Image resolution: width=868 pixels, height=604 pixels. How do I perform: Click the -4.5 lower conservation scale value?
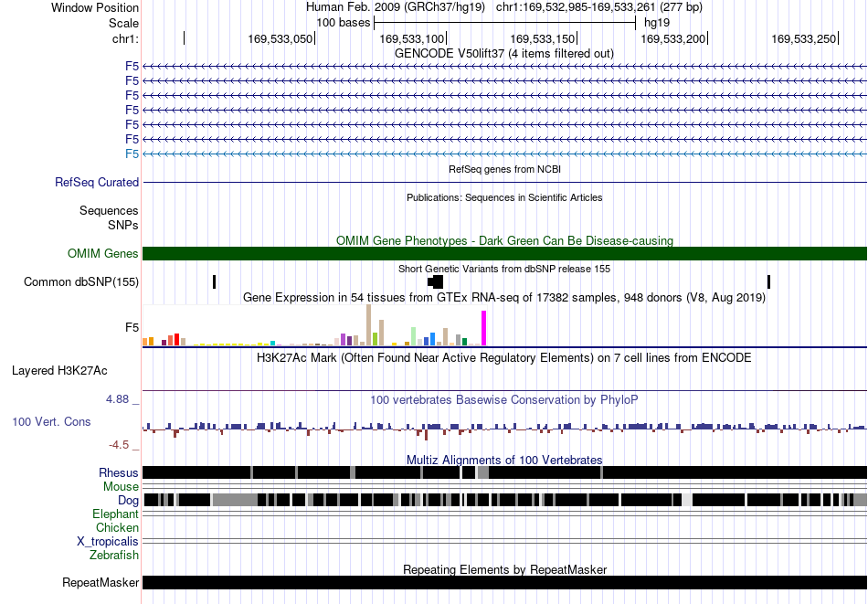tap(119, 445)
